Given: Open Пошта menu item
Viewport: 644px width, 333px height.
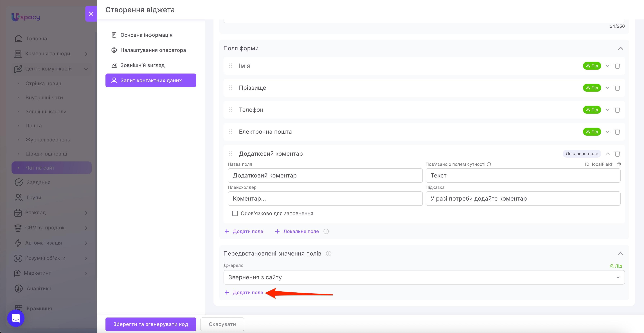Looking at the screenshot, I should (33, 126).
